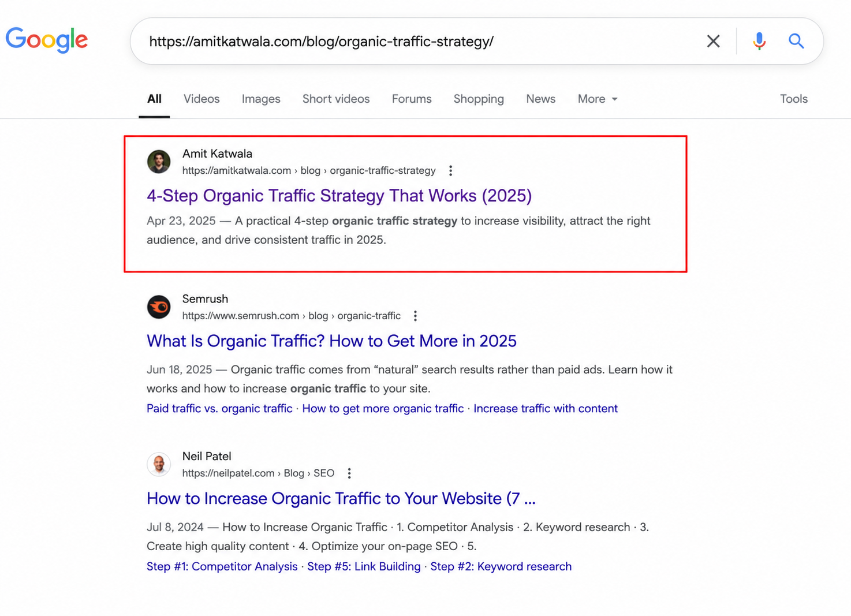The width and height of the screenshot is (851, 616).
Task: Click the 'Neil Patel' site name
Action: click(x=207, y=456)
